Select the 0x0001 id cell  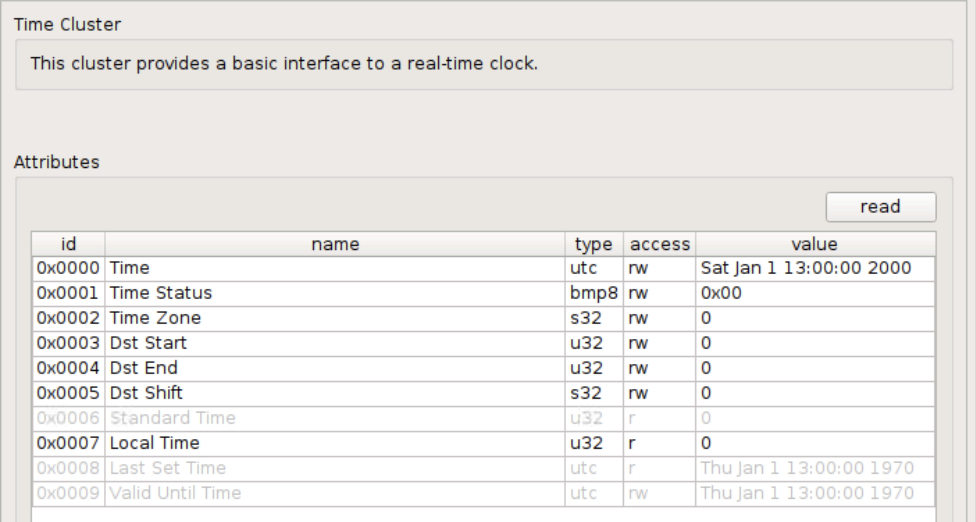pyautogui.click(x=68, y=293)
